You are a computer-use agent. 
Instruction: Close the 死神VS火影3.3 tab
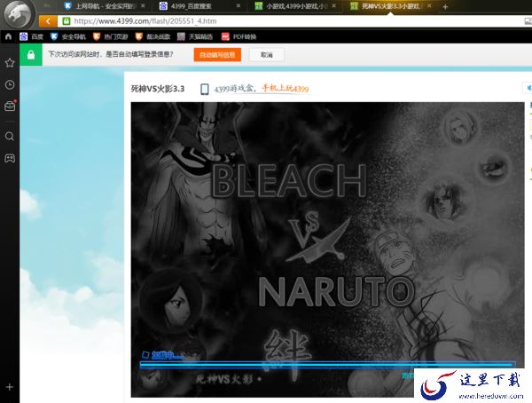tap(429, 6)
